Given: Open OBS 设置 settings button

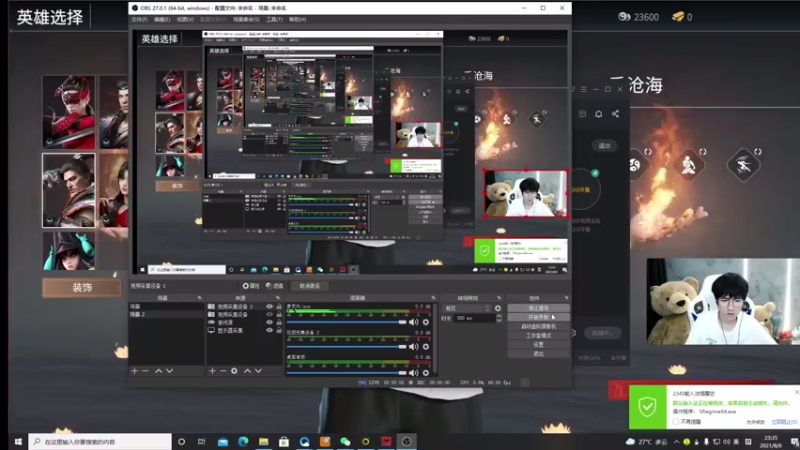Looking at the screenshot, I should pyautogui.click(x=538, y=344).
